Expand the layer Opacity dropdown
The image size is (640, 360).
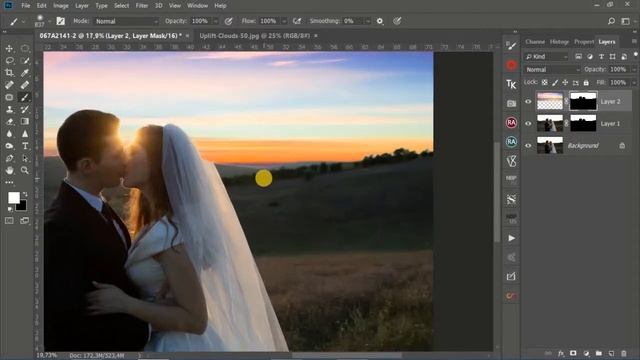pyautogui.click(x=633, y=70)
